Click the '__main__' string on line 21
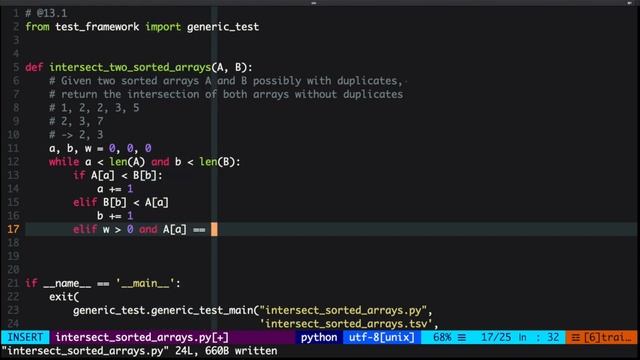 tap(145, 283)
